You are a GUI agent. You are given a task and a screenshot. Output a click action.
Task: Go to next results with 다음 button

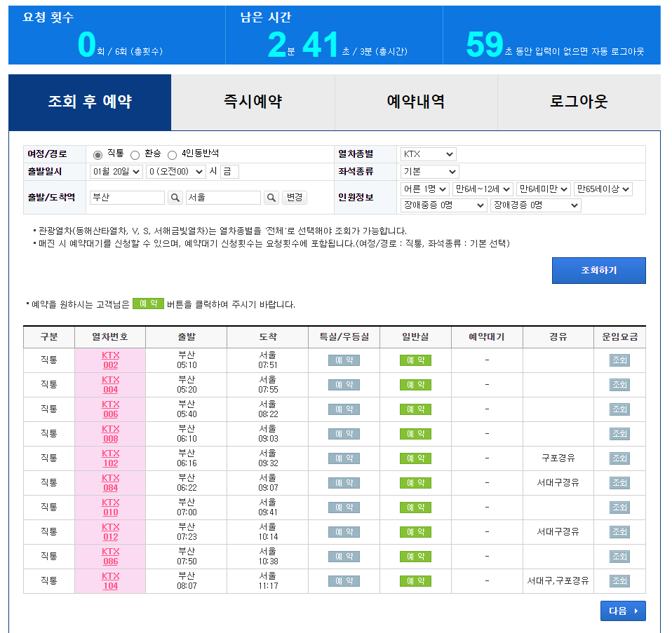pyautogui.click(x=623, y=611)
